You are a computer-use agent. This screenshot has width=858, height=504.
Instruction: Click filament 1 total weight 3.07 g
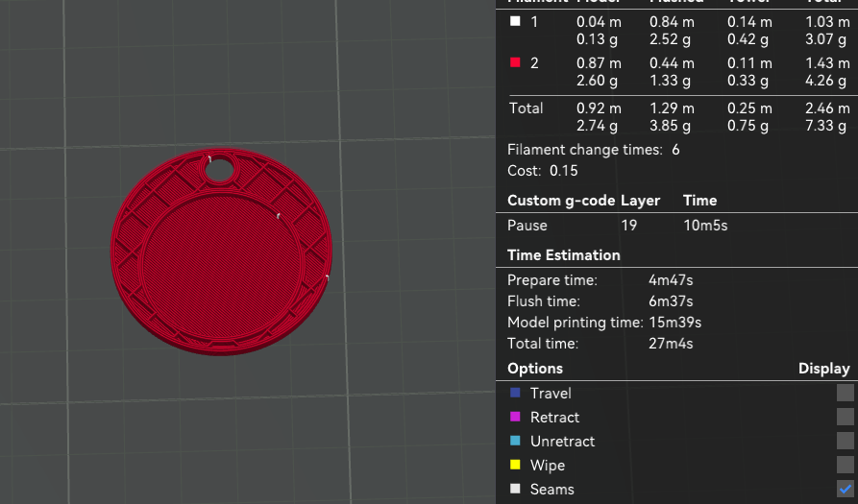pos(825,39)
